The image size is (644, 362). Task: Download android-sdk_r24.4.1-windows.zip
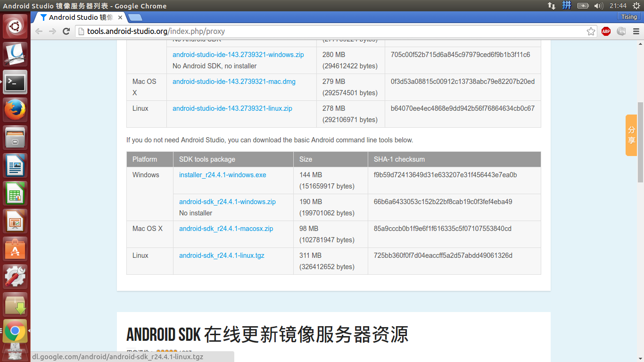click(227, 202)
